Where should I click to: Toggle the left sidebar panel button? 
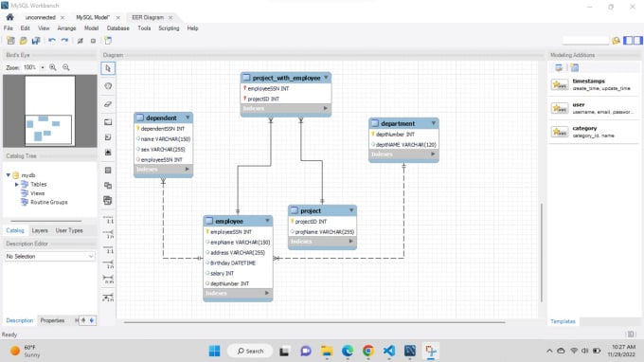[x=628, y=40]
